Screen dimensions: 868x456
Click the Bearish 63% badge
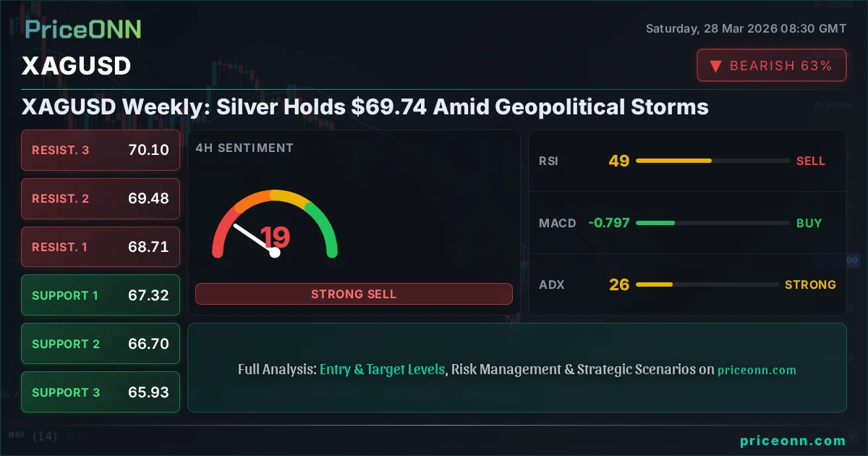(x=771, y=66)
